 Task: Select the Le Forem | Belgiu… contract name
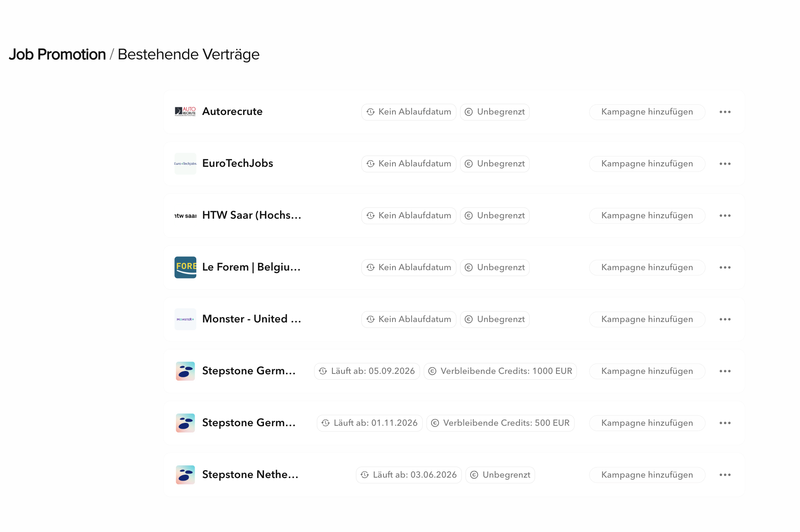[251, 267]
